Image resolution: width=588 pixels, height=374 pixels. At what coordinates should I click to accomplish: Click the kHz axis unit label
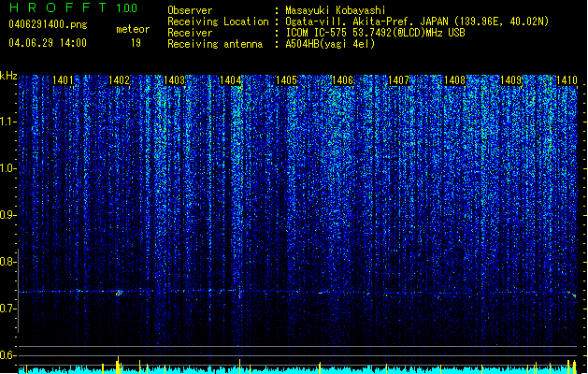8,76
